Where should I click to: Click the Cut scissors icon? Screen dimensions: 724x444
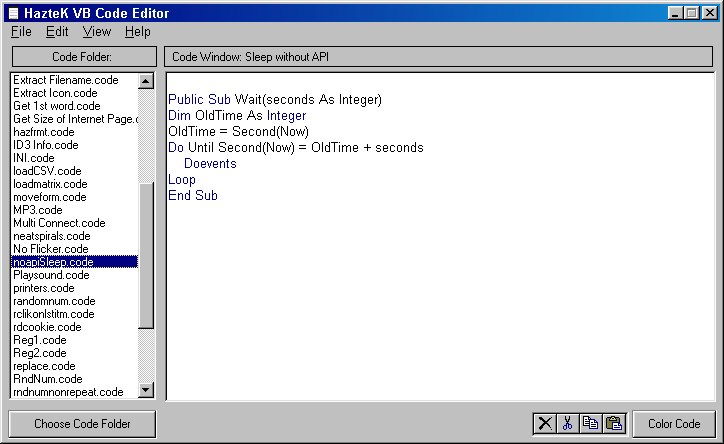[x=567, y=424]
